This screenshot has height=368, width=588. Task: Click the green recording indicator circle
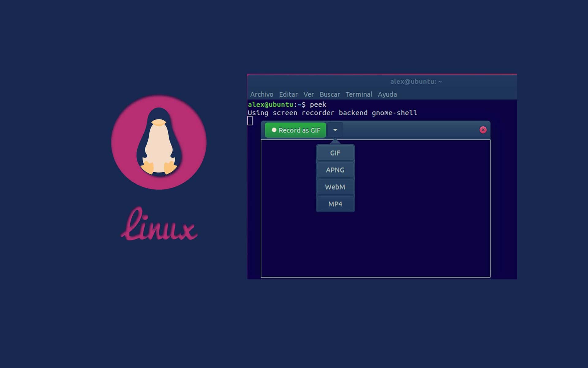coord(275,130)
